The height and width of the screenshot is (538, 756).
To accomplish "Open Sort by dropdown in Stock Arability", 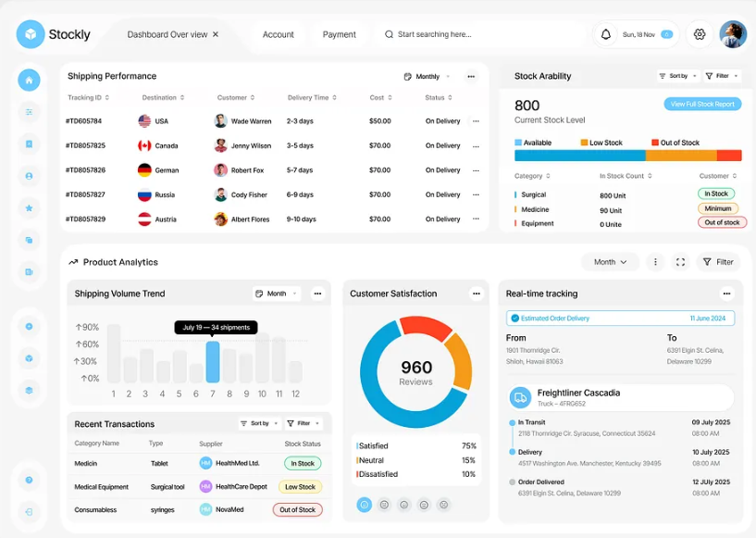I will [x=678, y=76].
